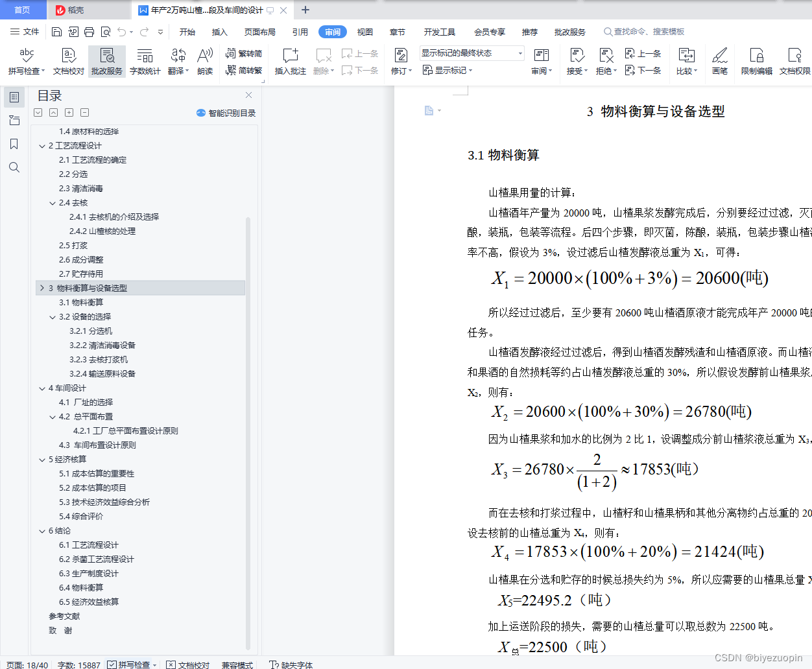
Task: Switch to the 开始 ribbon tab
Action: pos(187,32)
